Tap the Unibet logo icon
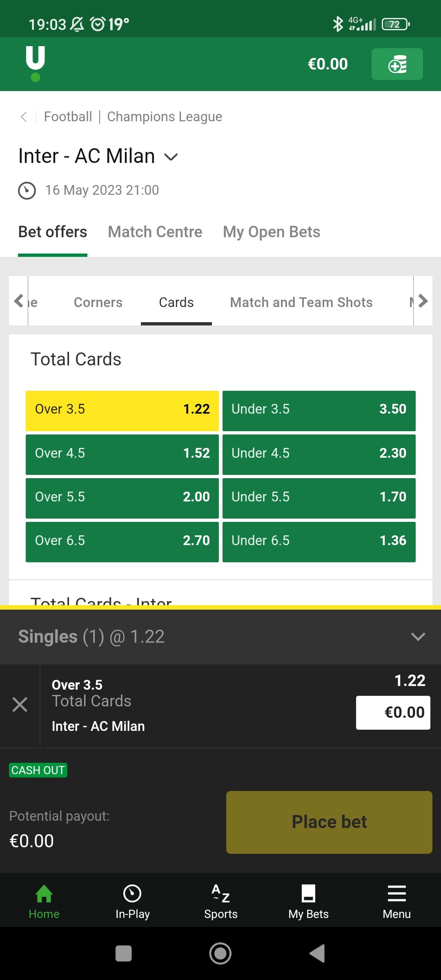The height and width of the screenshot is (980, 441). point(36,64)
